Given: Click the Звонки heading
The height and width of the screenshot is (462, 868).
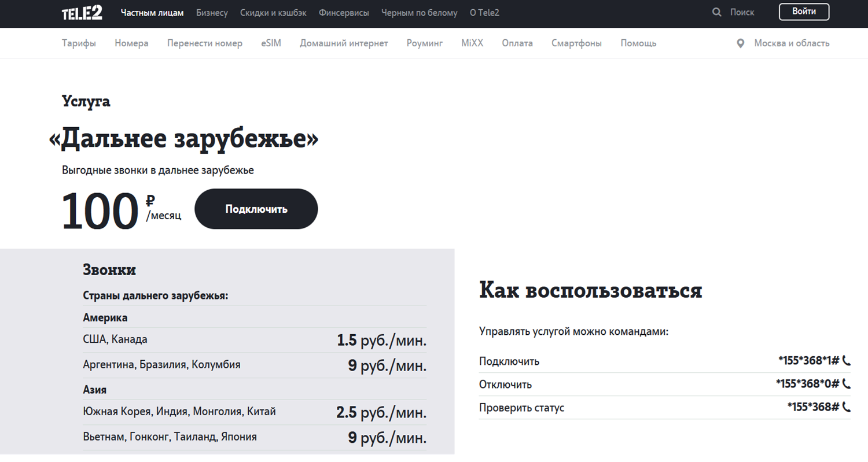Looking at the screenshot, I should (109, 270).
